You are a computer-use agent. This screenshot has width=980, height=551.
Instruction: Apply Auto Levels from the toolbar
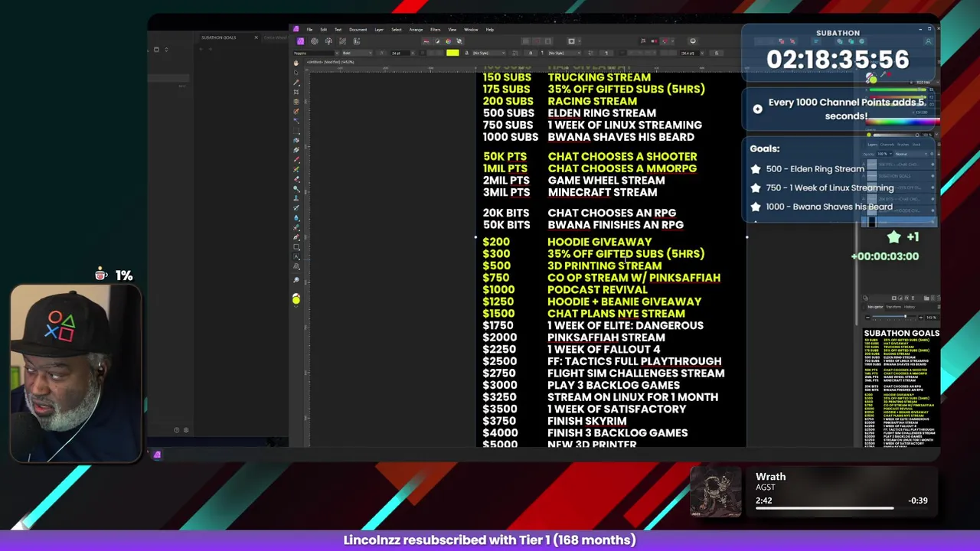tap(426, 41)
